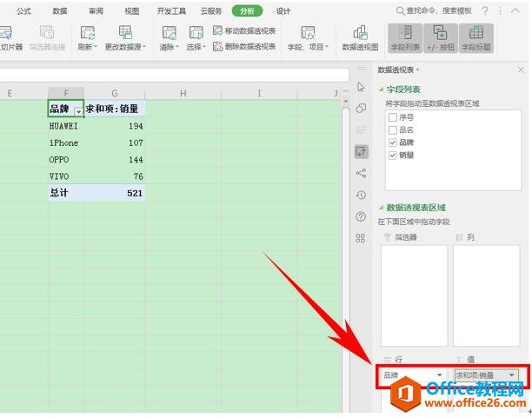Collapse the ribbon with the chevron
This screenshot has width=532, height=418.
(515, 10)
